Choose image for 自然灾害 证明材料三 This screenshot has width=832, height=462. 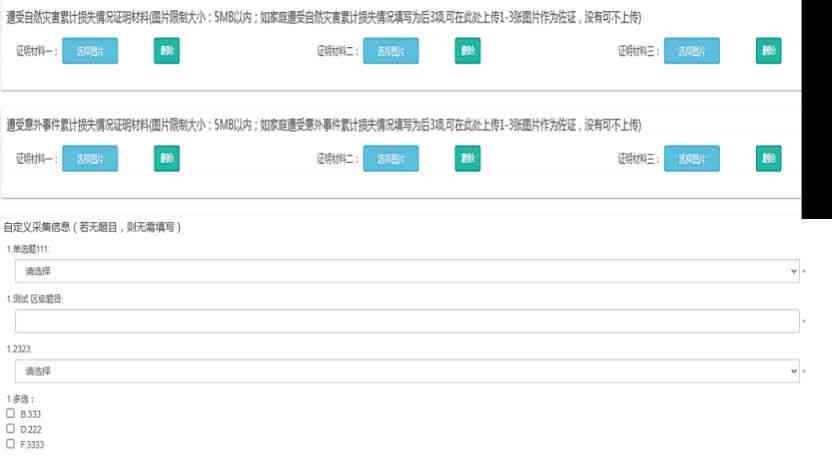691,51
